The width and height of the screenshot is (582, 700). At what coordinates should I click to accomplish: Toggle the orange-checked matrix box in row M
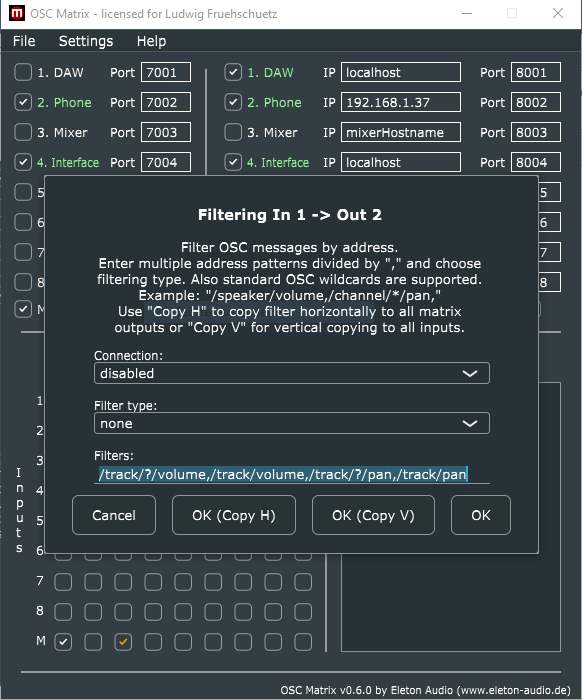[123, 642]
